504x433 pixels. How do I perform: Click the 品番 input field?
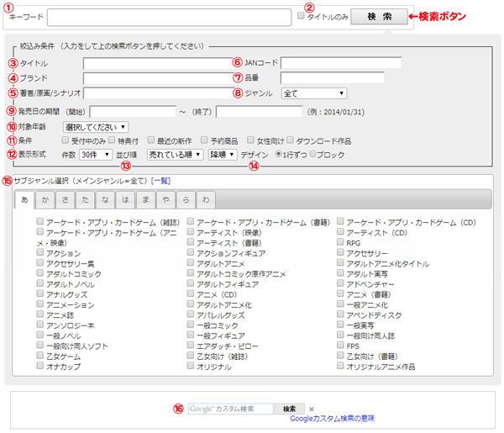point(332,77)
